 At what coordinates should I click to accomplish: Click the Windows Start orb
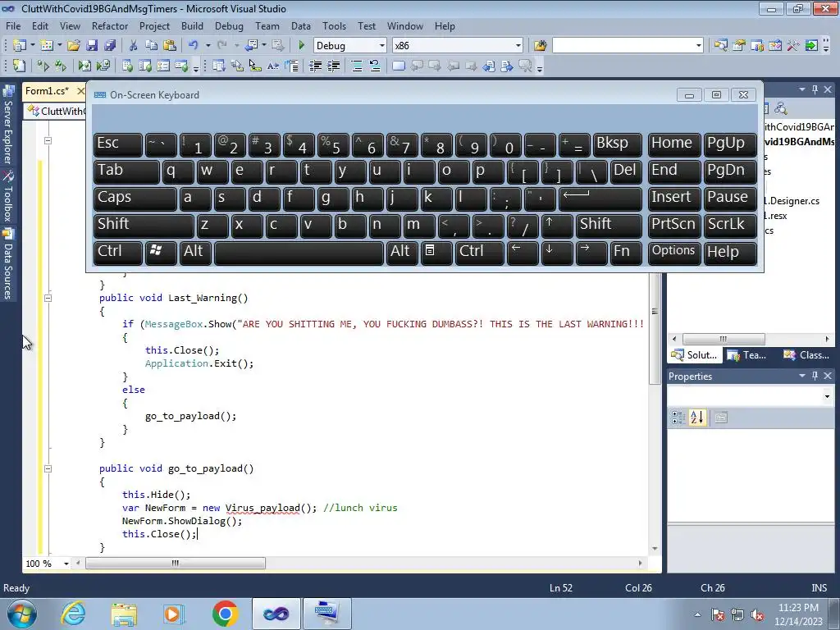(22, 614)
